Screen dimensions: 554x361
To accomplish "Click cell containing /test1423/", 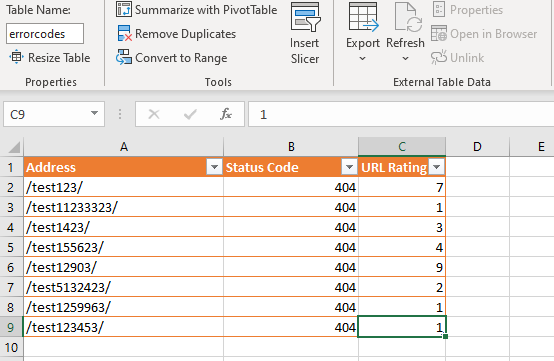I will 124,227.
